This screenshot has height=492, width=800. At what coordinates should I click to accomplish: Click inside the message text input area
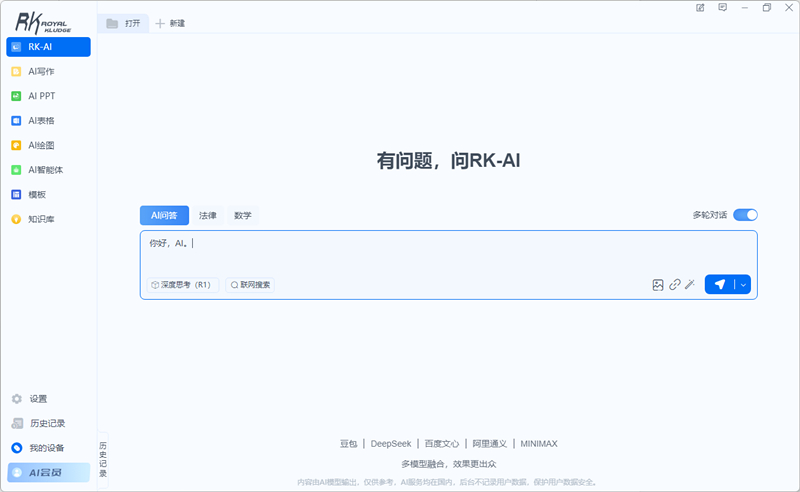pos(448,253)
